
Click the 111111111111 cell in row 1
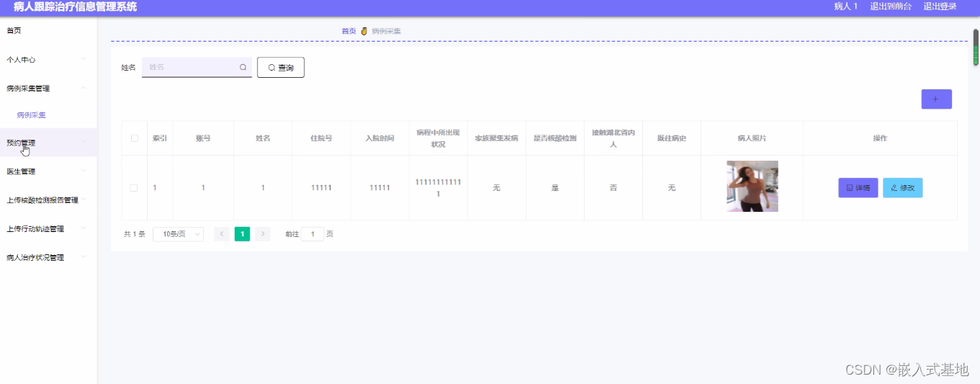pos(438,188)
